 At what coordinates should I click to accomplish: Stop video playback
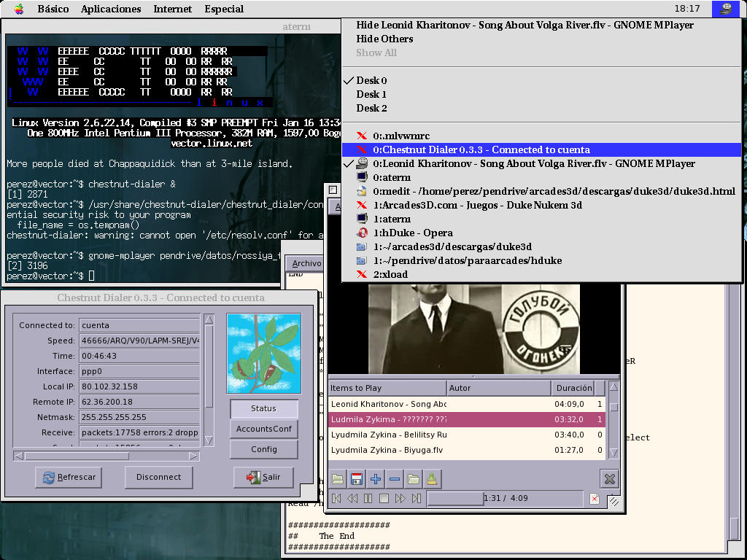384,498
